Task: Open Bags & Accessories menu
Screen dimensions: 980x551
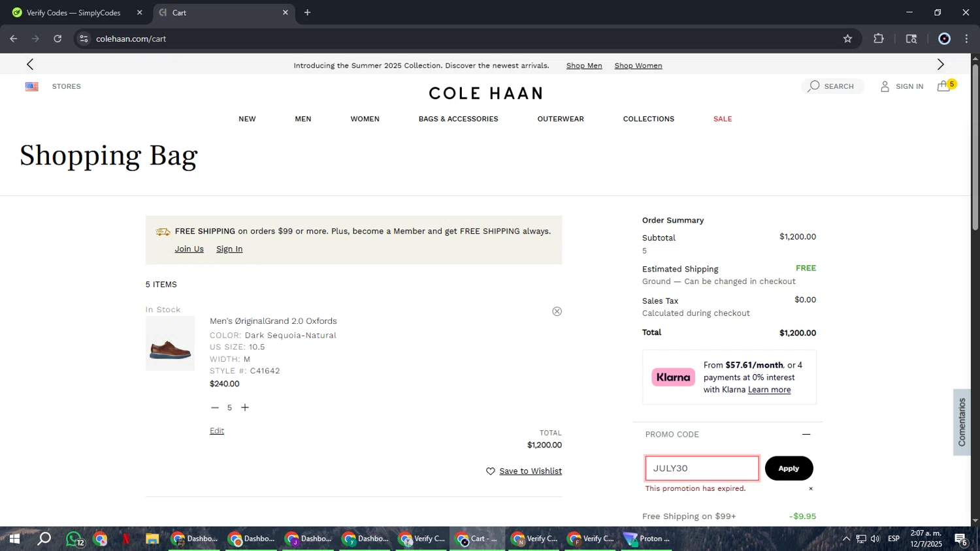Action: tap(458, 119)
